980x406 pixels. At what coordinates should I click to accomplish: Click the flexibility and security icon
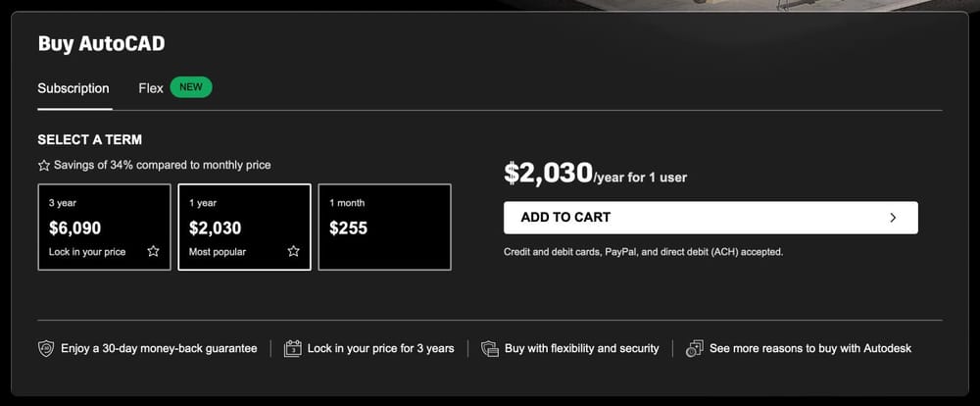490,348
